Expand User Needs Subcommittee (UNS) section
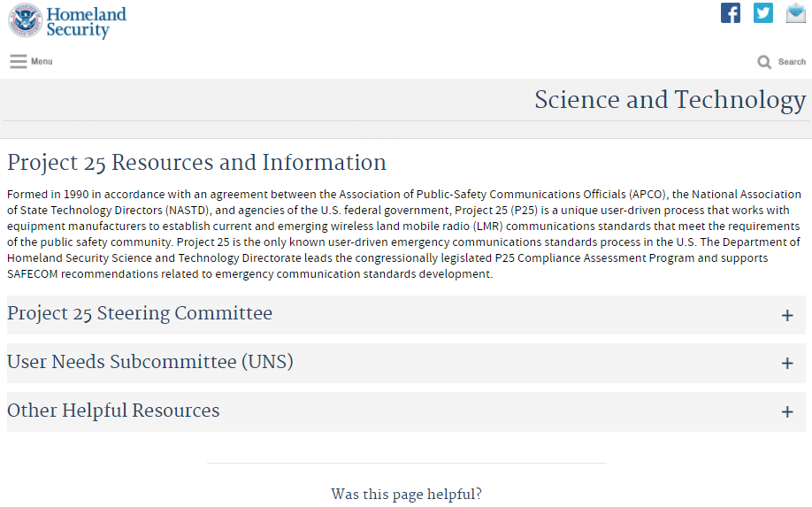The height and width of the screenshot is (507, 812). [406, 363]
